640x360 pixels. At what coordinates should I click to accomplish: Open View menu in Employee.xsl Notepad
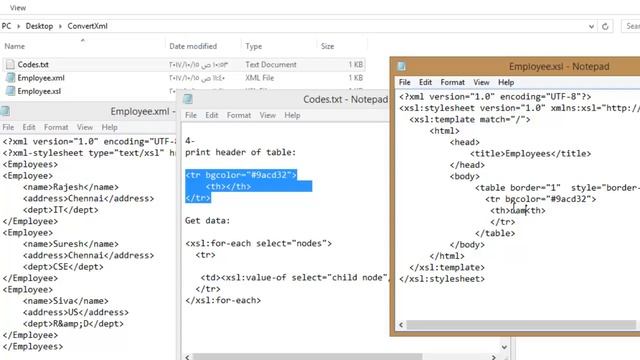click(481, 82)
